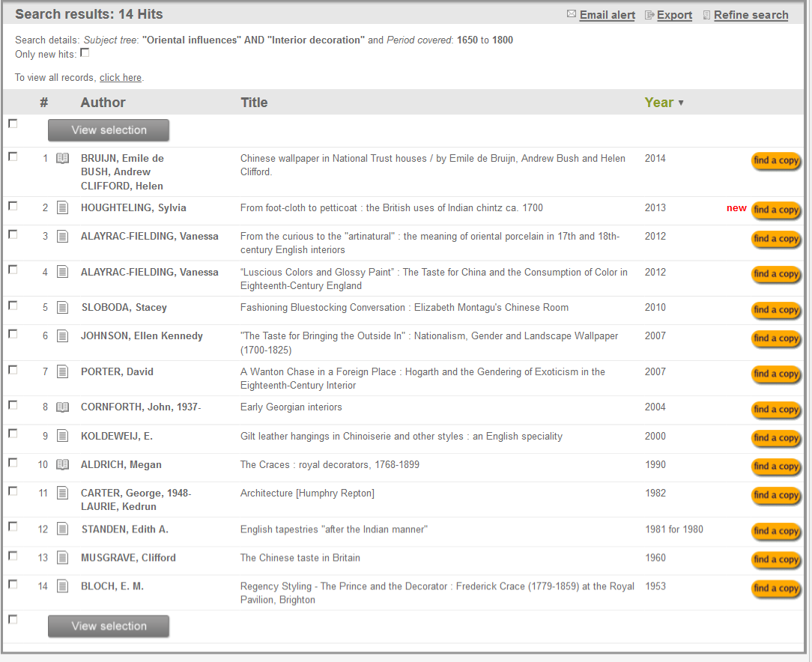Enable the 'Only new hits' checkbox

pos(85,53)
